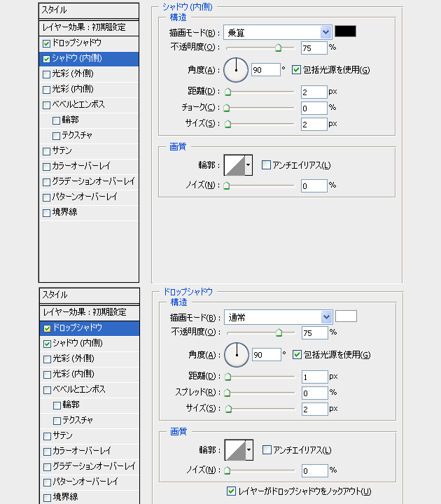Screen dimensions: 441x504
Task: Enable グラデーションオーバーレイ in the upper style list
Action: pos(47,182)
